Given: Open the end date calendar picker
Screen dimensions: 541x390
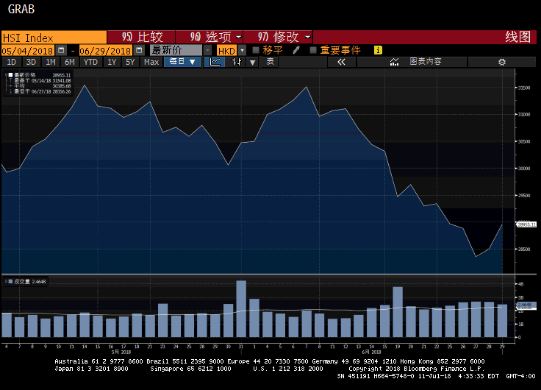Looking at the screenshot, I should pos(139,50).
